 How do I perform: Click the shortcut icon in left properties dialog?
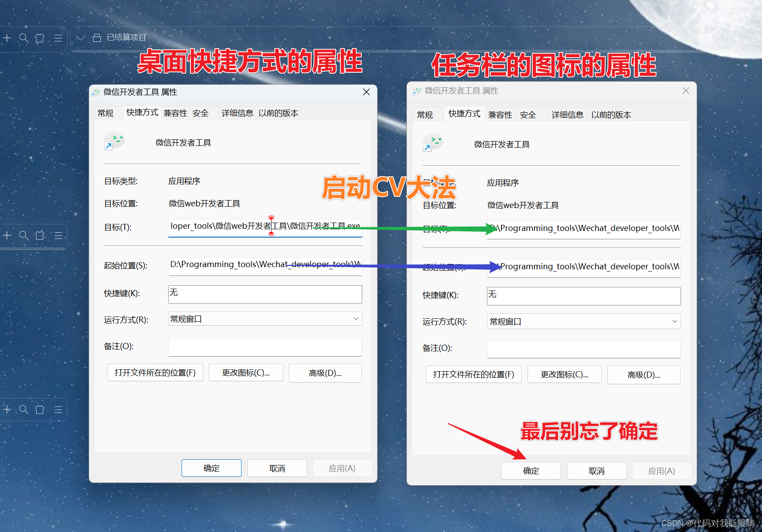coord(115,141)
